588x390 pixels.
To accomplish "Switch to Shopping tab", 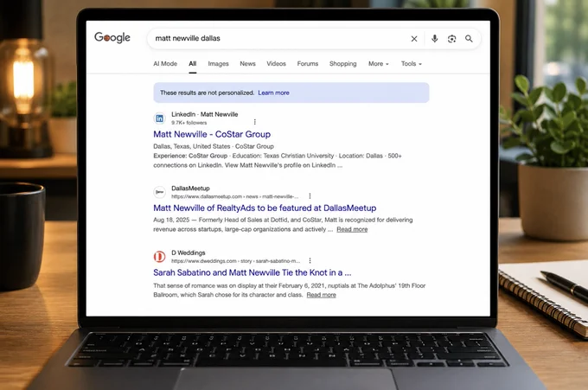I will pos(342,64).
